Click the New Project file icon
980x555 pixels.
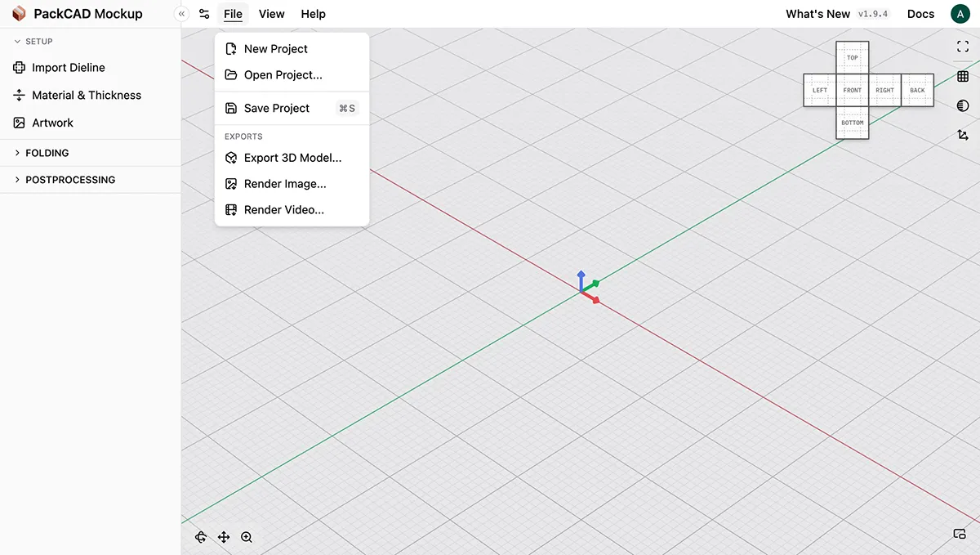click(231, 49)
